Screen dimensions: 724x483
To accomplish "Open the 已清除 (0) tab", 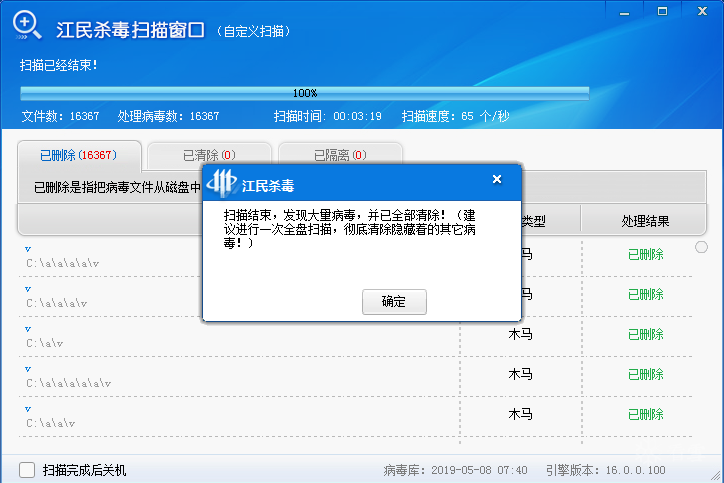I will 209,155.
